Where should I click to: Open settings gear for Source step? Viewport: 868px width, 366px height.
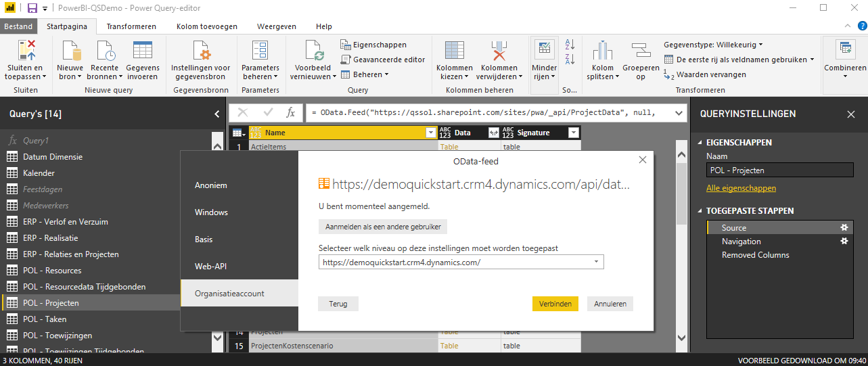click(844, 228)
